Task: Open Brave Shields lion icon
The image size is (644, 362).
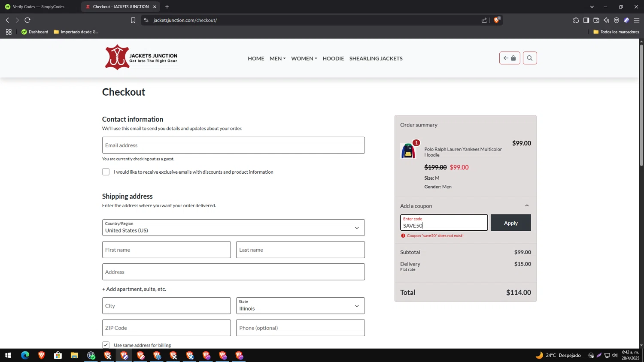Action: tap(497, 20)
